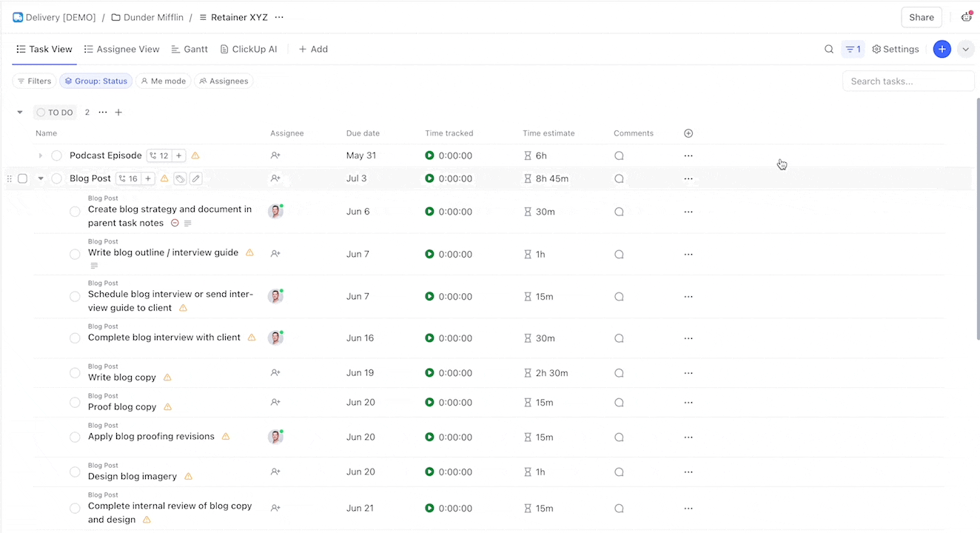This screenshot has height=533, width=980.
Task: Start time tracking for Podcast Episode
Action: pos(429,155)
